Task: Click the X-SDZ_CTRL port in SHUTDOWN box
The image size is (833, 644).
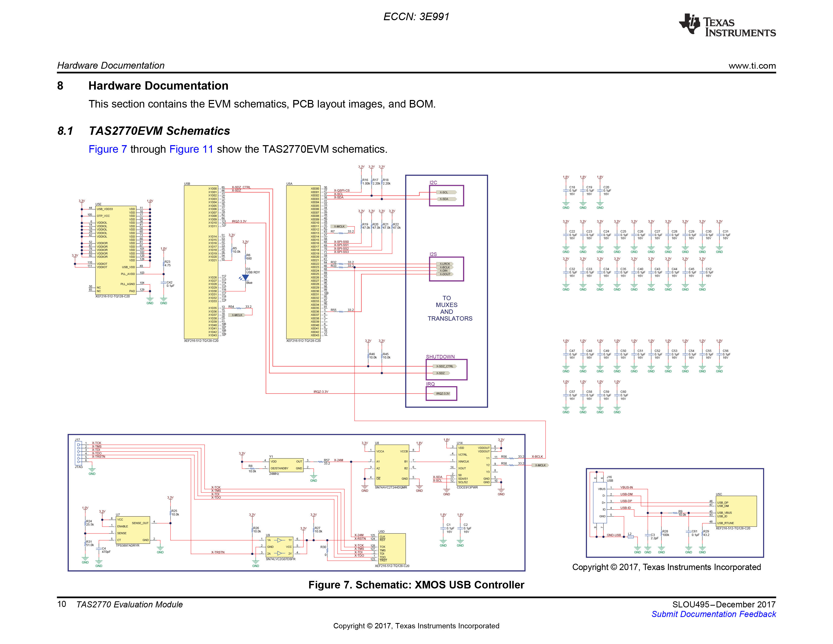Action: point(445,366)
